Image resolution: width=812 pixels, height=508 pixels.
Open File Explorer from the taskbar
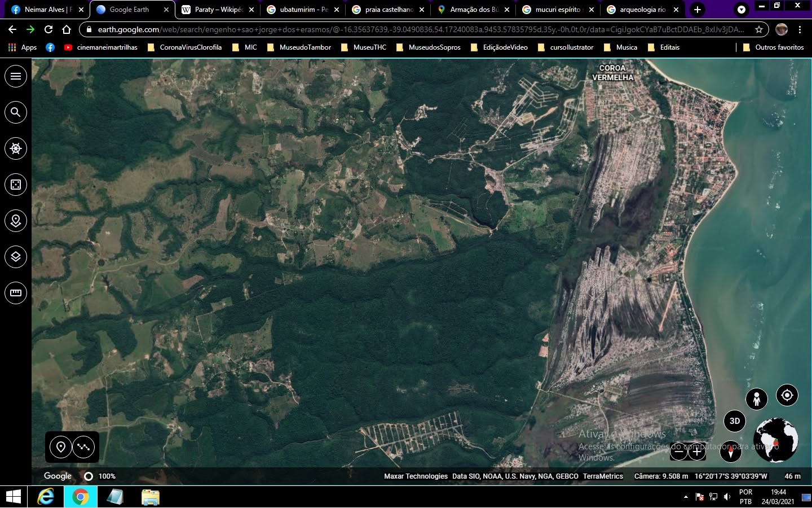pyautogui.click(x=150, y=497)
